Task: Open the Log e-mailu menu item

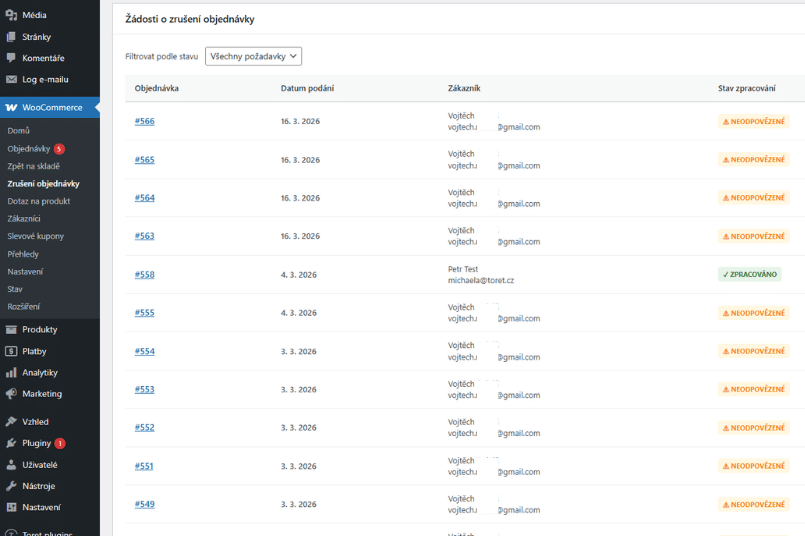Action: coord(50,80)
